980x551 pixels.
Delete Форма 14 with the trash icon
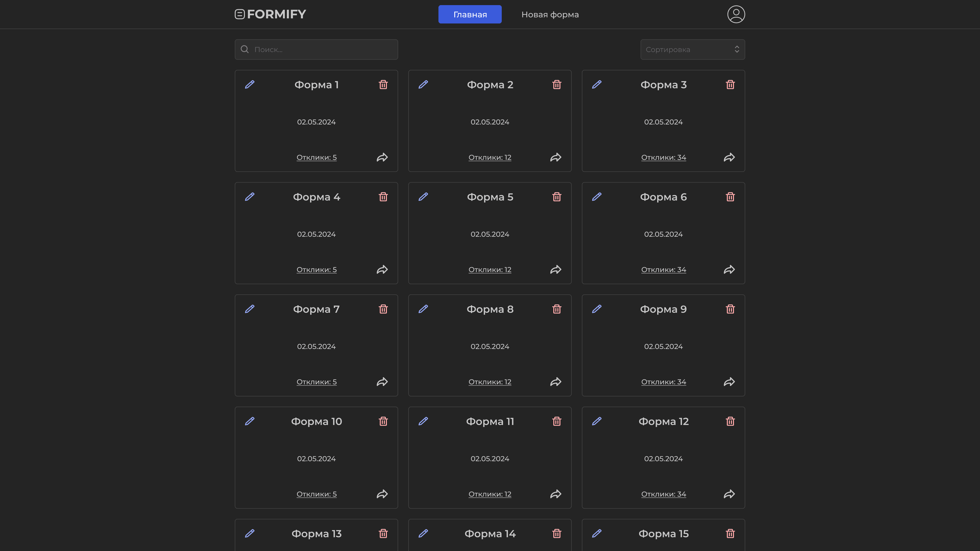coord(557,533)
